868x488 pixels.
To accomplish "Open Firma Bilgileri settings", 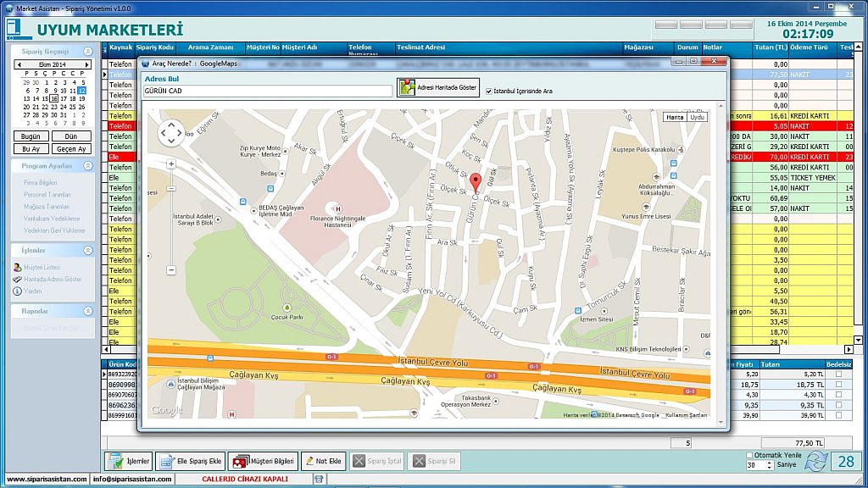I will click(x=41, y=183).
